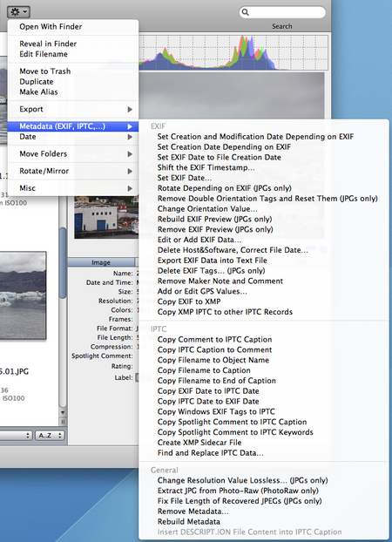Select Open With Finder
Screen dimensions: 392x542
click(x=73, y=27)
